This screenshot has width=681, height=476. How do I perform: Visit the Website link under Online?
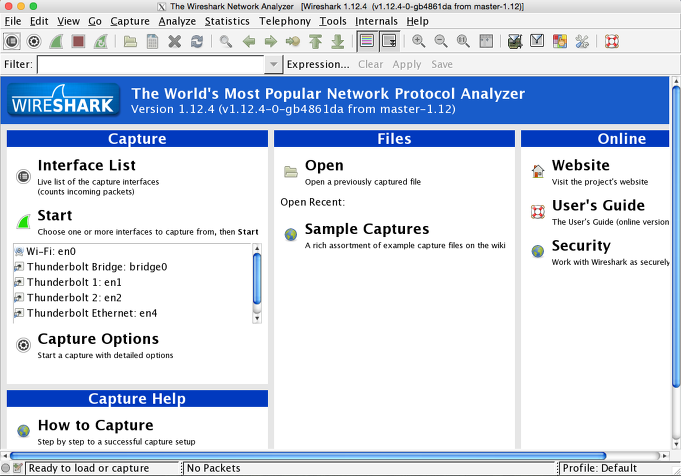coord(581,165)
